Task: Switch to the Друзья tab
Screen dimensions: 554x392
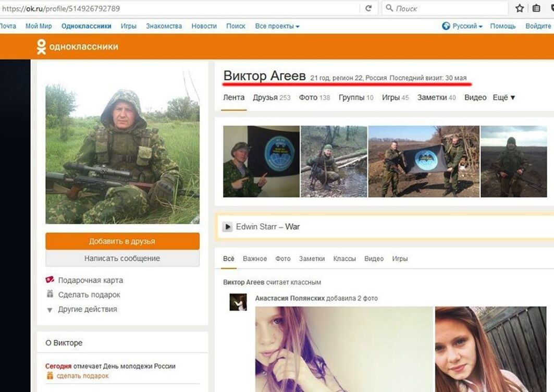Action: click(x=265, y=97)
